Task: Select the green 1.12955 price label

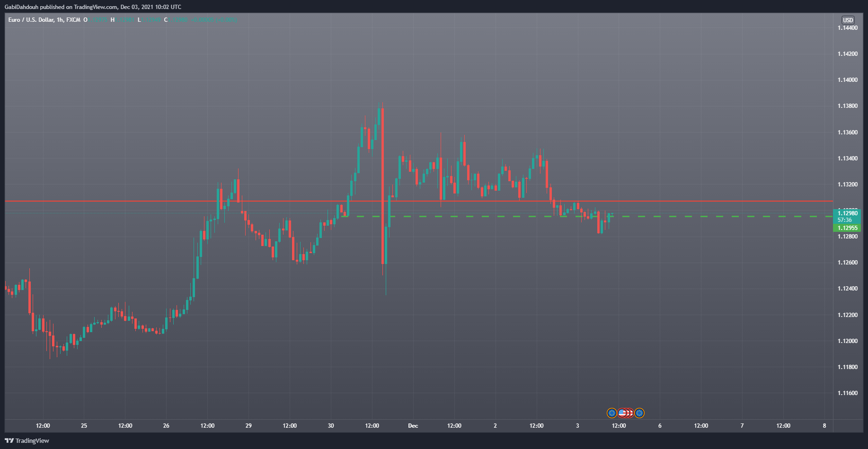Action: pos(847,228)
